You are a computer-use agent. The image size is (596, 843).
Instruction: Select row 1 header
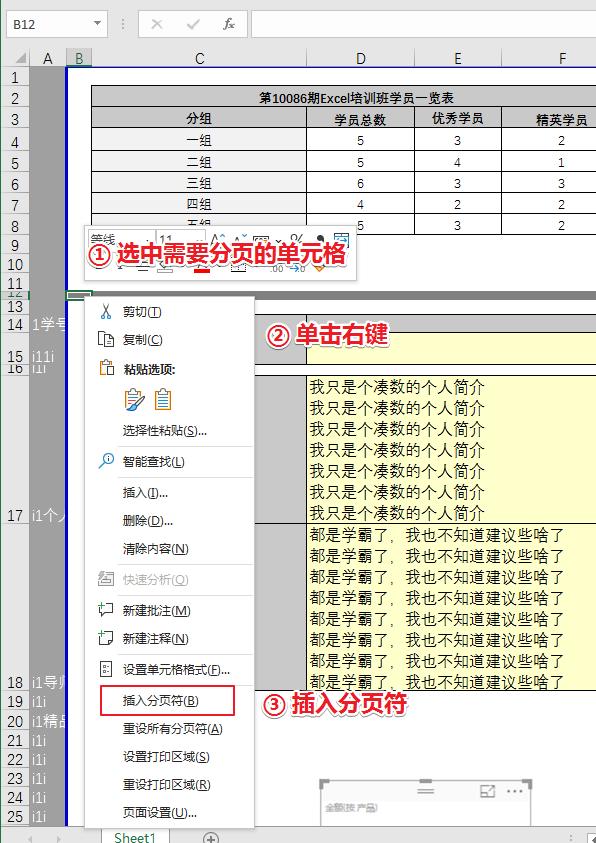tap(15, 77)
